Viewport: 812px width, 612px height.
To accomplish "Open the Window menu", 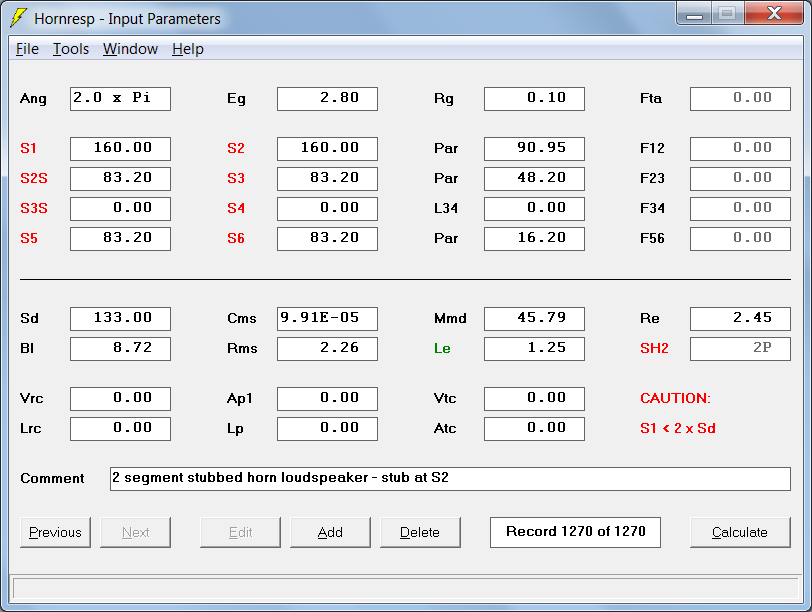I will coord(130,49).
